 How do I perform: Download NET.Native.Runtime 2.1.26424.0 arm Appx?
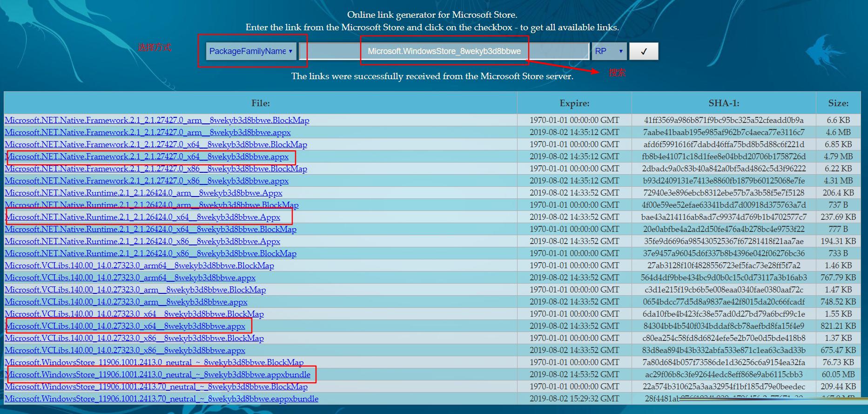click(x=143, y=193)
